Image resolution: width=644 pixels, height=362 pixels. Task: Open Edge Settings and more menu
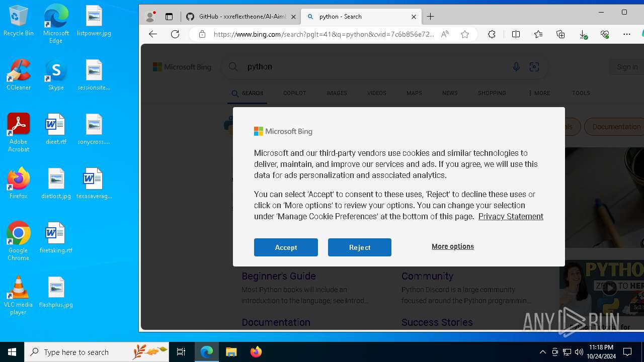[x=626, y=34]
